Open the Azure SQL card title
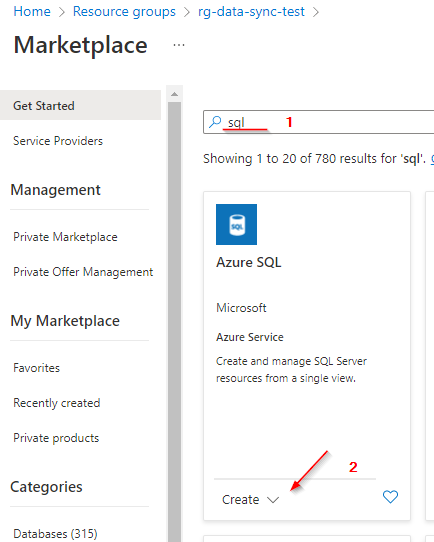434x542 pixels. (248, 262)
